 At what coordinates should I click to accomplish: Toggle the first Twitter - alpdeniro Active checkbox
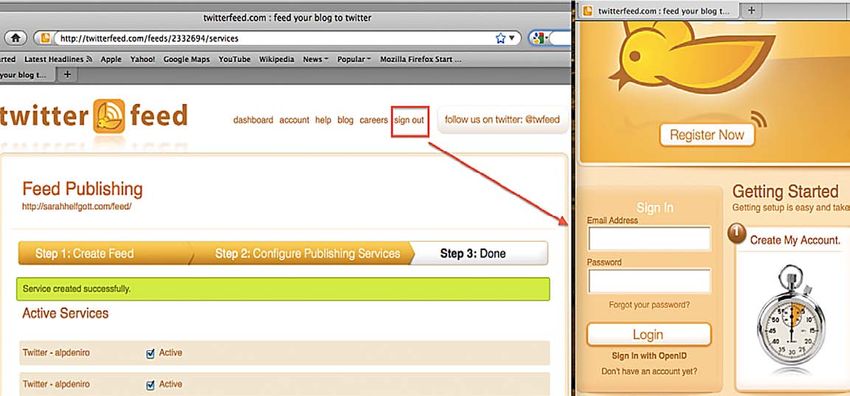tap(151, 354)
